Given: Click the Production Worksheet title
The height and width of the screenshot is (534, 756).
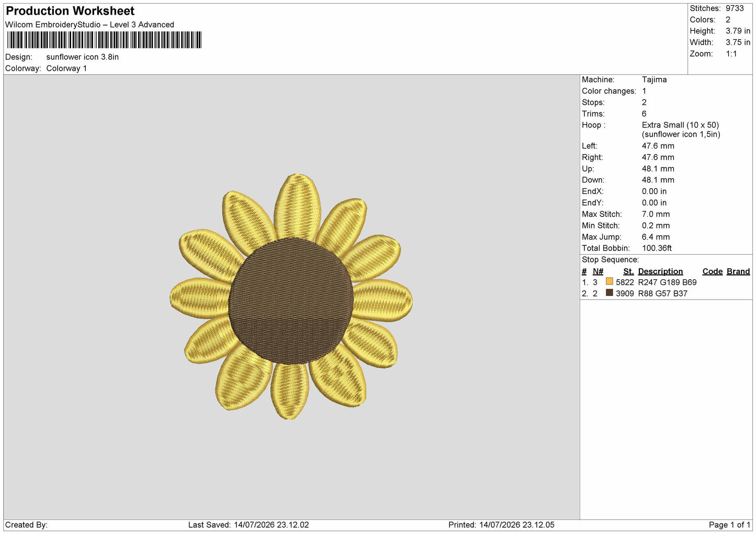Looking at the screenshot, I should point(70,11).
